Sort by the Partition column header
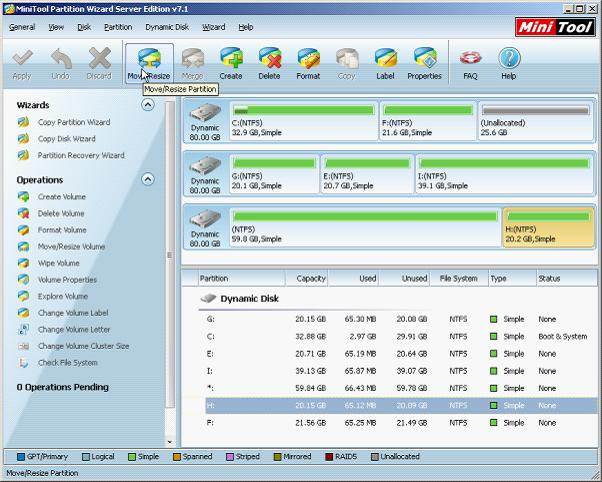602x482 pixels. (242, 278)
